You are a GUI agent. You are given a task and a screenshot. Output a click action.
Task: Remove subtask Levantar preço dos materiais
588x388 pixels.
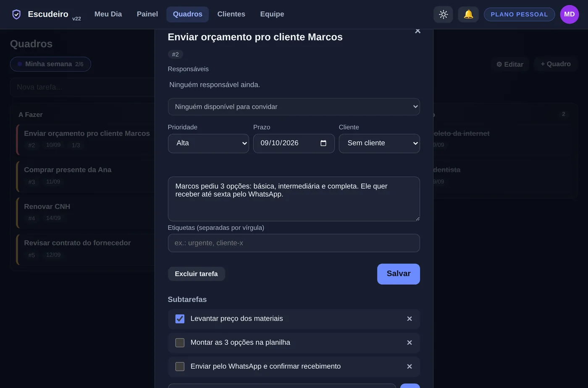click(x=409, y=319)
